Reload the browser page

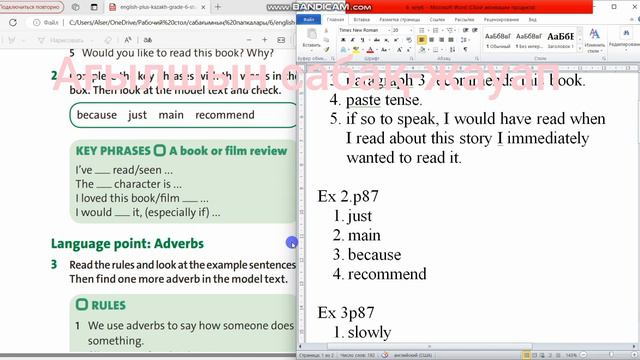[13, 22]
